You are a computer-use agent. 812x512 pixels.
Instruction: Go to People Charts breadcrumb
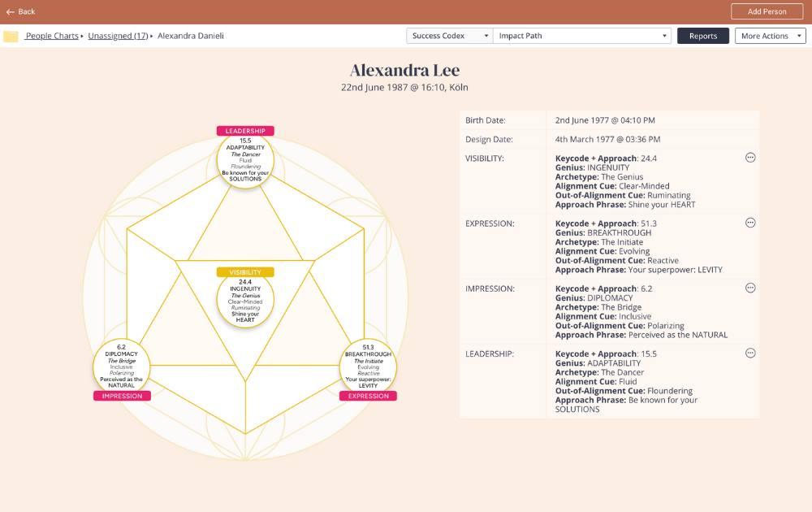[x=52, y=36]
